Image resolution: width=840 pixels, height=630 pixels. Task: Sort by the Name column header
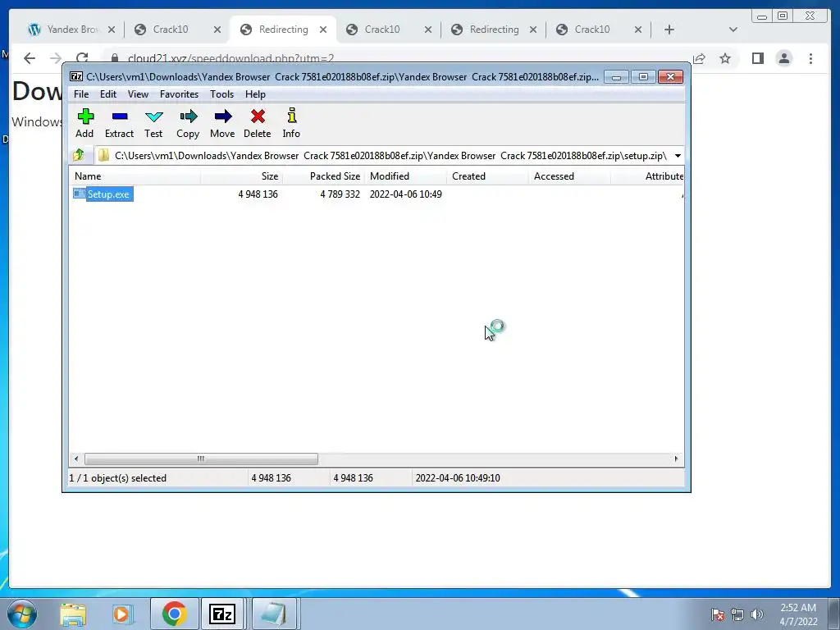[x=135, y=176]
